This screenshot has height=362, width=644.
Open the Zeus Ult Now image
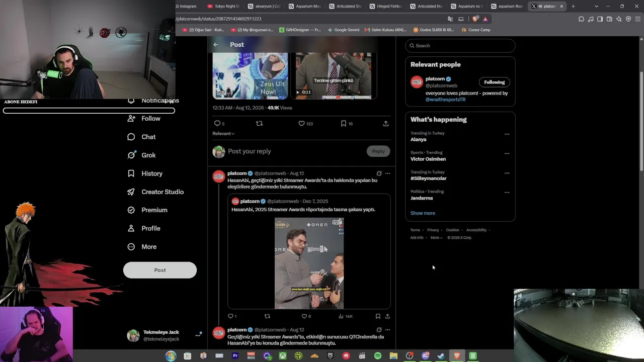[250, 75]
